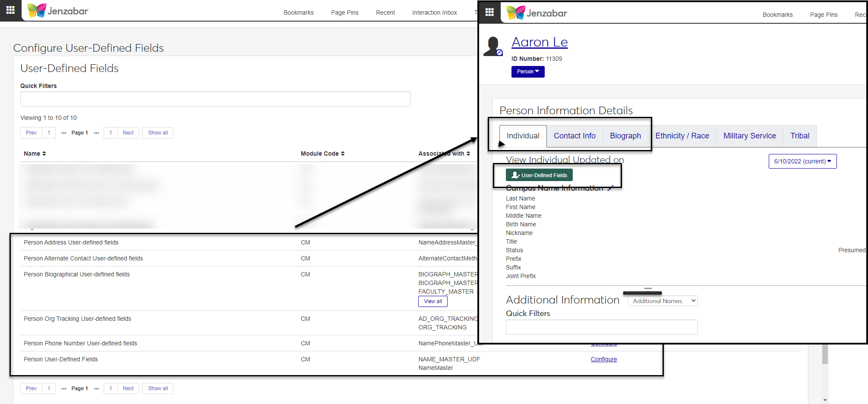
Task: Click the Jenzabar logo in the overlay header
Action: [537, 13]
